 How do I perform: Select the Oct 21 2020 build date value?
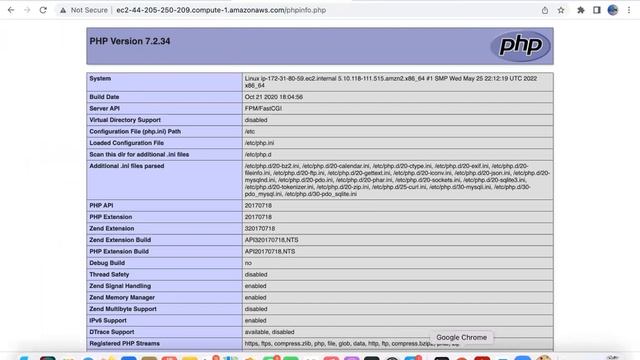273,97
